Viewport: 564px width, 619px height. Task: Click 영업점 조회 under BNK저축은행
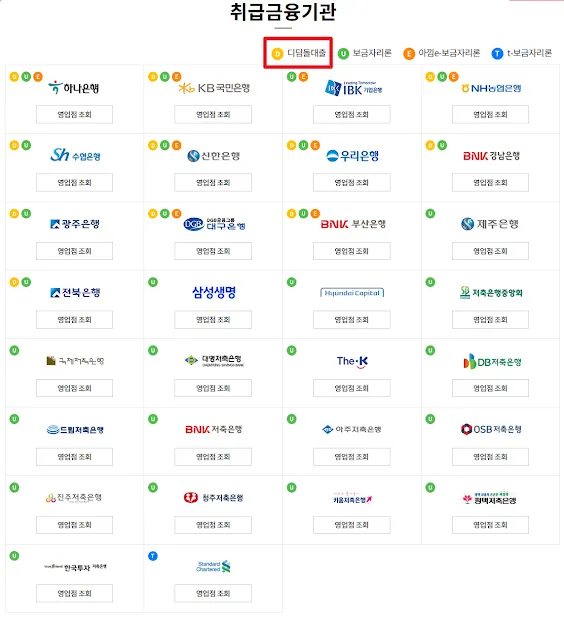click(213, 457)
